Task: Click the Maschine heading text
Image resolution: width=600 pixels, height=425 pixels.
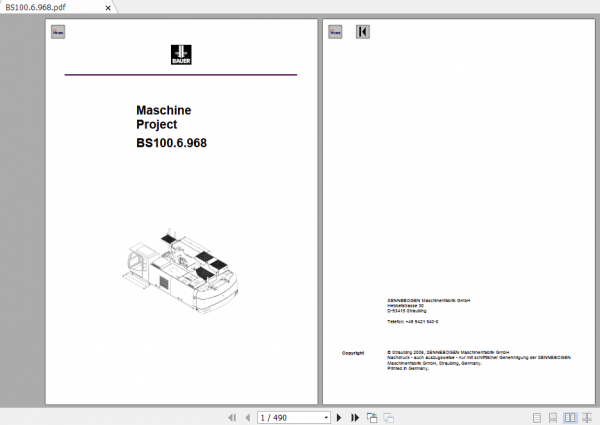Action: (x=164, y=110)
